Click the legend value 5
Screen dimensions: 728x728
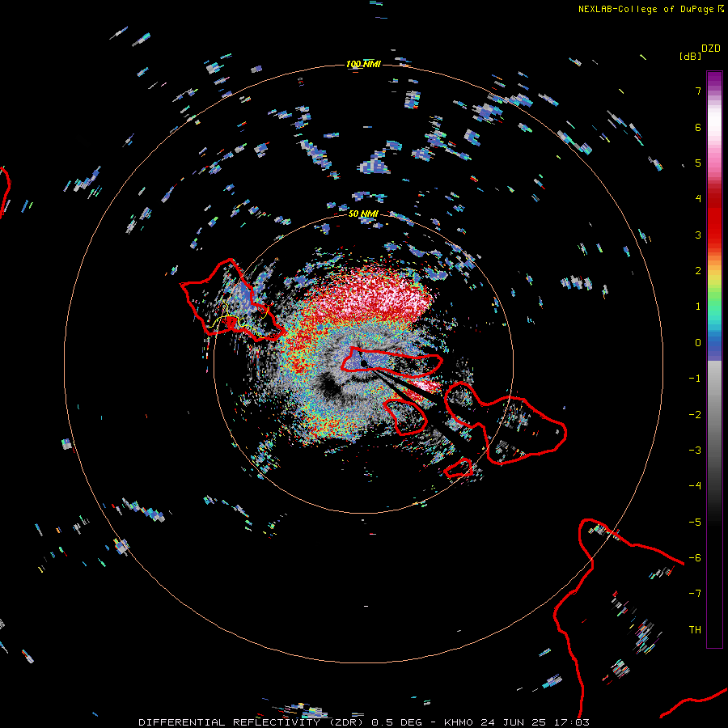click(x=698, y=163)
